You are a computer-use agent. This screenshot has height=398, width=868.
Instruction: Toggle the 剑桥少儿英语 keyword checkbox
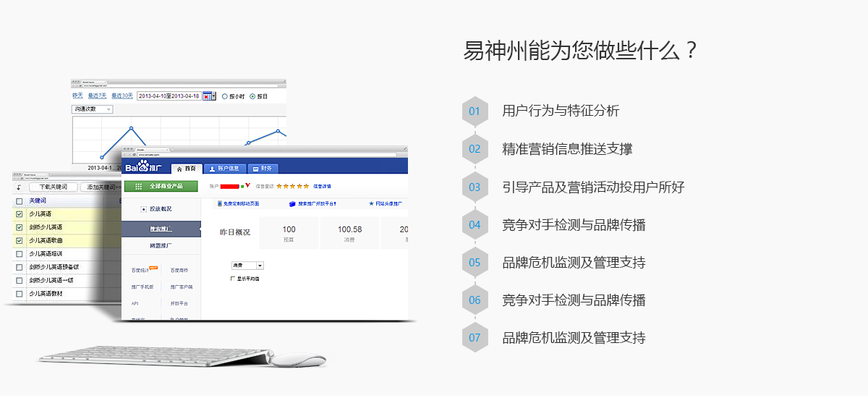[20, 227]
